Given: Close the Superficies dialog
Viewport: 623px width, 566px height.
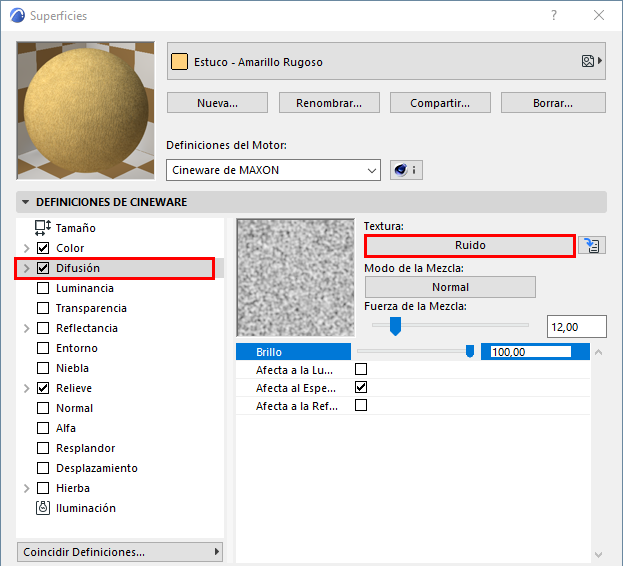Looking at the screenshot, I should pos(599,15).
